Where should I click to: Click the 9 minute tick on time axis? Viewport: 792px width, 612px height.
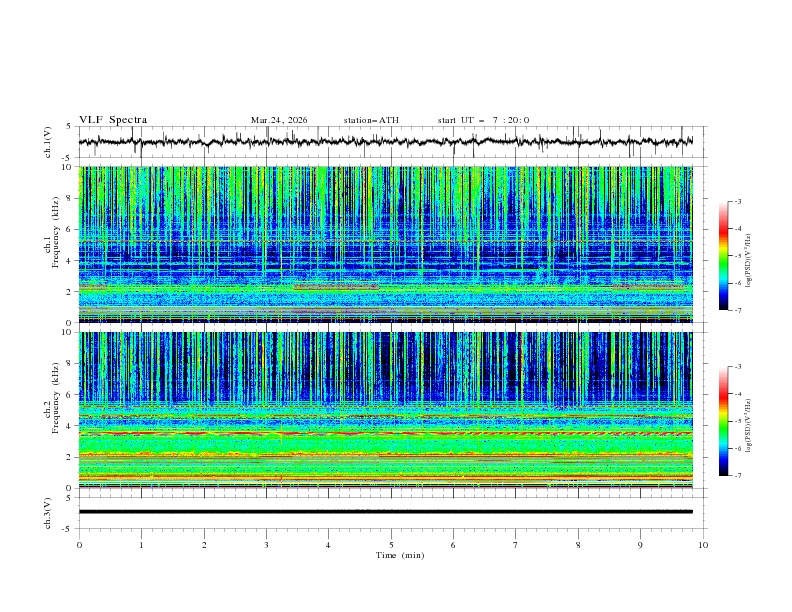pyautogui.click(x=641, y=545)
